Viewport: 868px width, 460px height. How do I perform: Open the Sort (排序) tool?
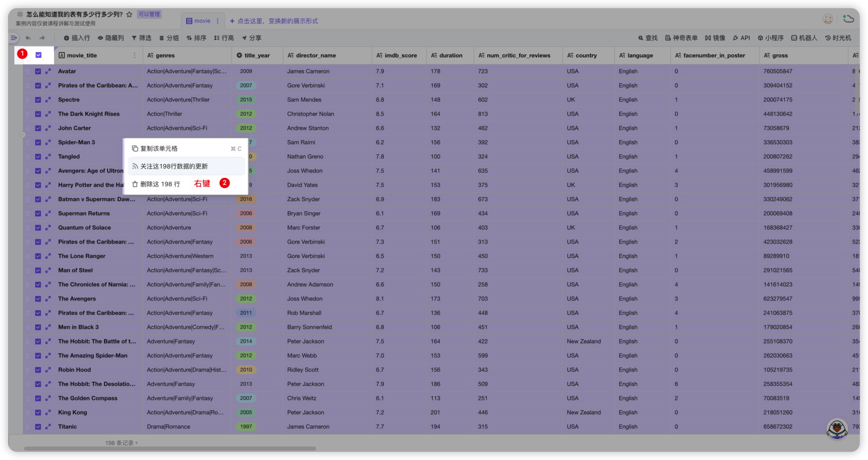(x=196, y=38)
